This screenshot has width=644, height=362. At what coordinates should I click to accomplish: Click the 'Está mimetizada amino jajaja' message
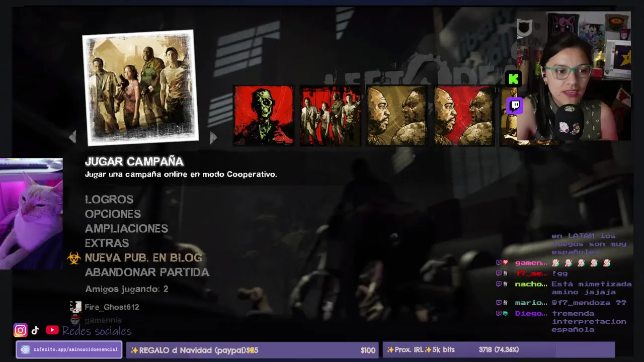pos(591,288)
